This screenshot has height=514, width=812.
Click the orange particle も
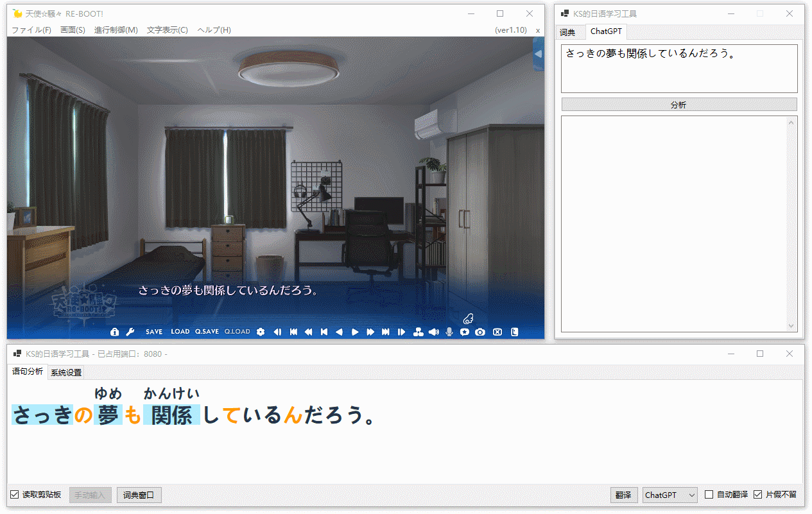pos(132,415)
